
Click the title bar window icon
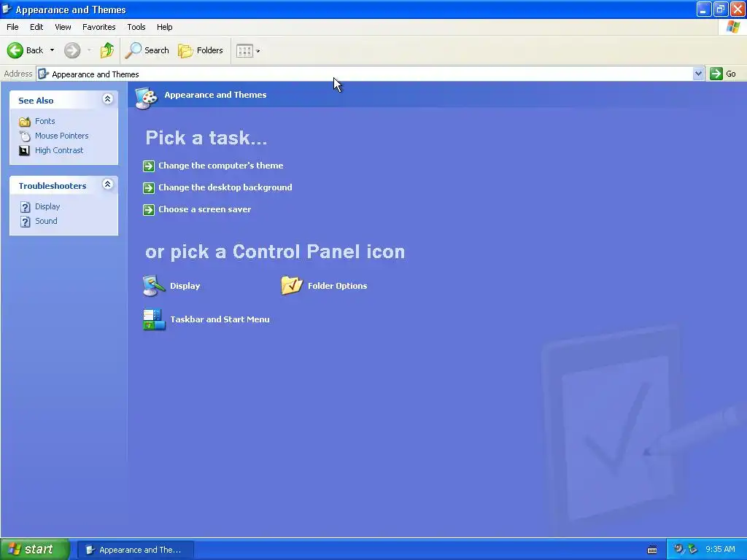point(7,9)
